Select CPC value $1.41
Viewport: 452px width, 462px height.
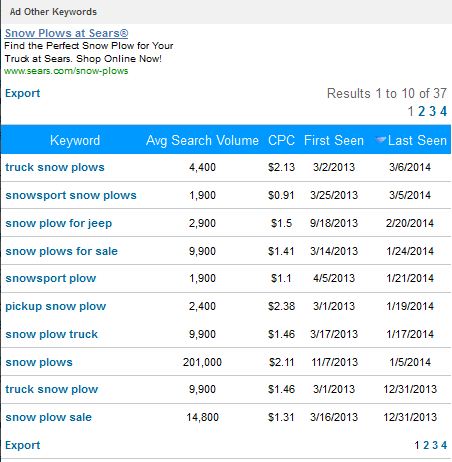pos(281,251)
